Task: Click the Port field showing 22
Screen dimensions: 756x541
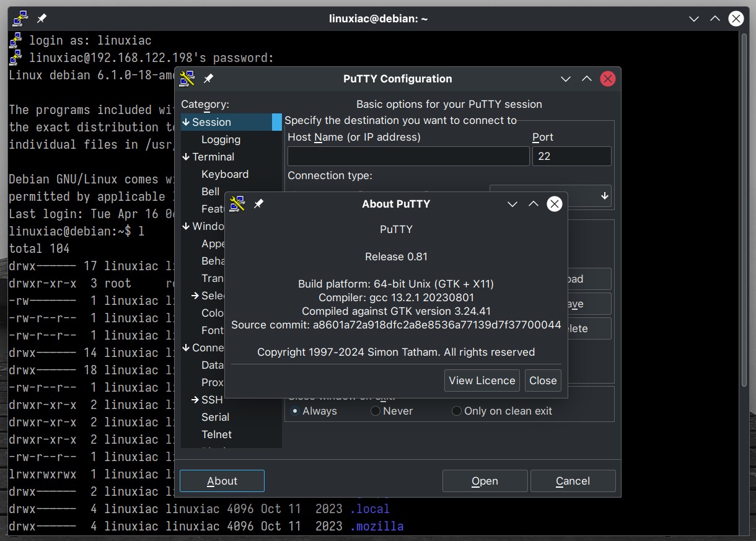Action: [x=571, y=156]
